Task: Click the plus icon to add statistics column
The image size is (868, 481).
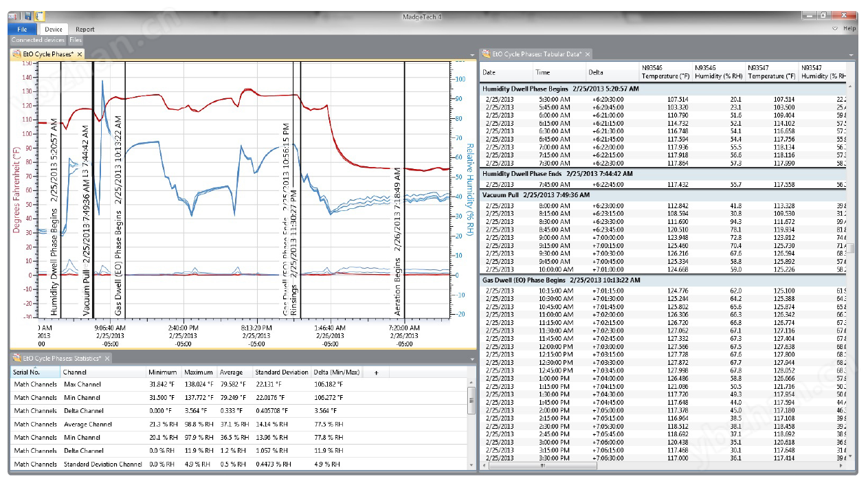Action: pyautogui.click(x=376, y=372)
